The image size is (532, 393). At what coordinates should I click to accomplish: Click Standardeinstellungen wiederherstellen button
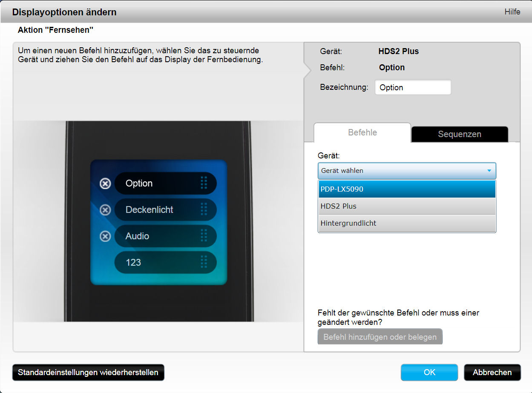pos(88,372)
